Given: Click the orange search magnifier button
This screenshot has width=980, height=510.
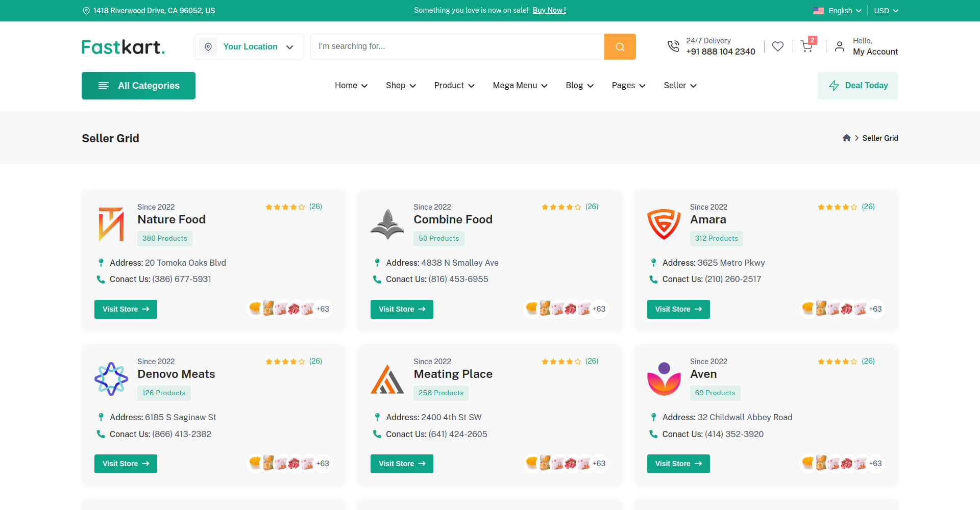Looking at the screenshot, I should coord(620,47).
